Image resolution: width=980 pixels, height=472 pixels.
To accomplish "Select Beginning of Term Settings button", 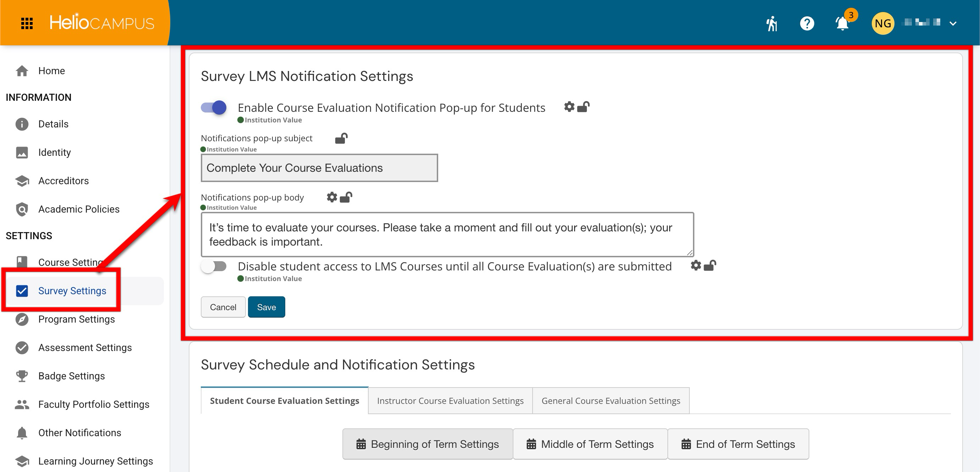I will (x=427, y=444).
